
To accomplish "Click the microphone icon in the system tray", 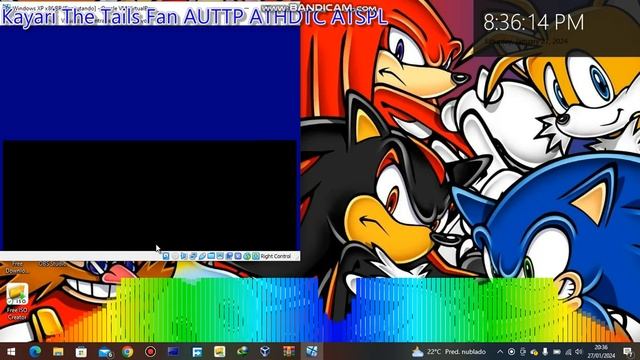I will (545, 351).
